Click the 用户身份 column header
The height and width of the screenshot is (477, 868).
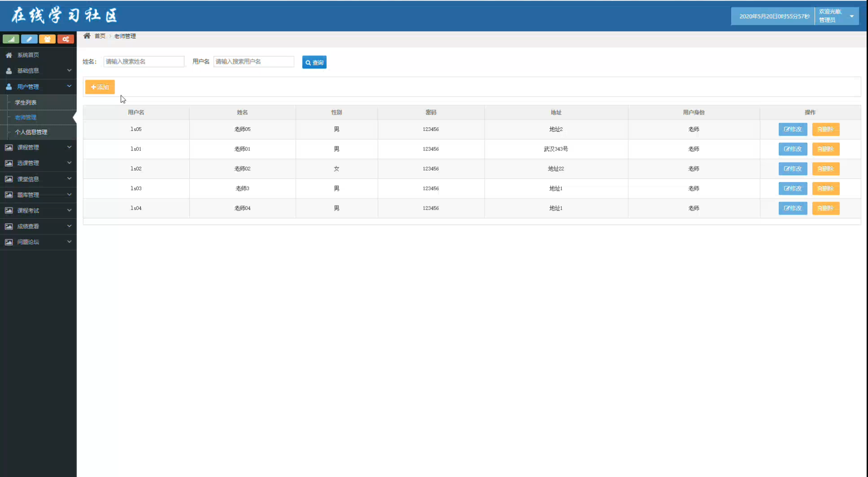click(x=694, y=112)
